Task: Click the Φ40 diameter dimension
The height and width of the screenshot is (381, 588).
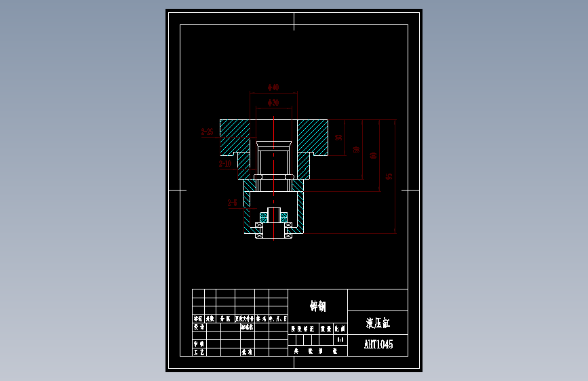Action: [273, 87]
